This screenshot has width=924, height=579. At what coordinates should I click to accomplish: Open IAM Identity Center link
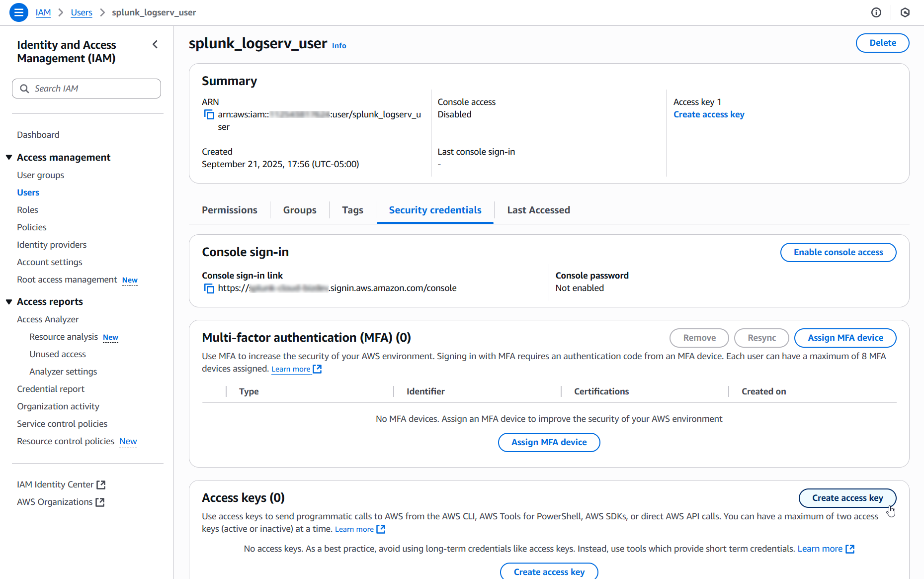pyautogui.click(x=55, y=484)
